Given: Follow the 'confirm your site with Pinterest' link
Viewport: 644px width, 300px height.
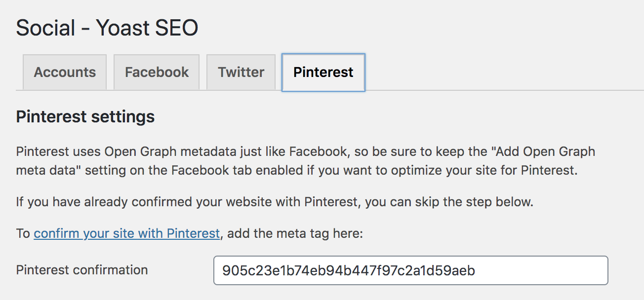Looking at the screenshot, I should [126, 233].
